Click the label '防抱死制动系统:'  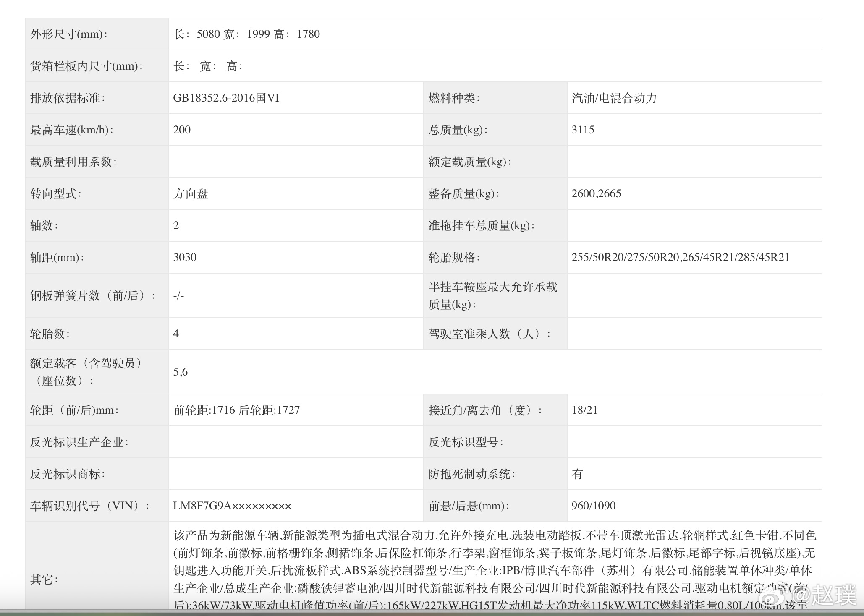tap(471, 474)
